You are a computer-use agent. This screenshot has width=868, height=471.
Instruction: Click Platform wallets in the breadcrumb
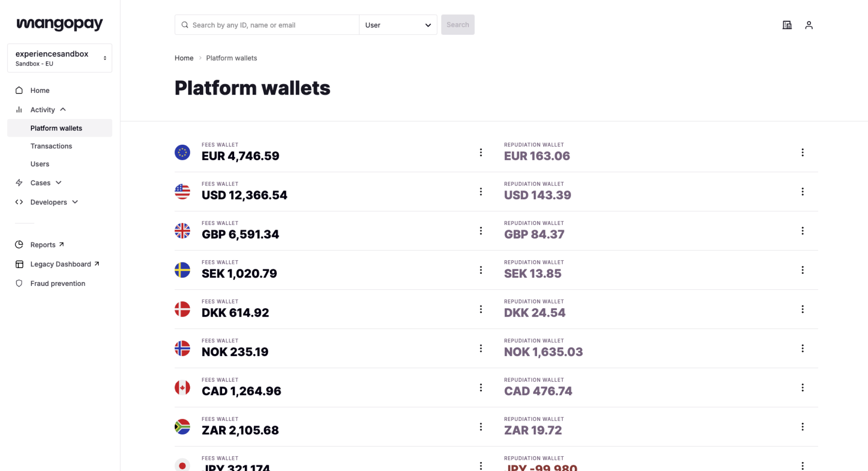click(x=231, y=58)
